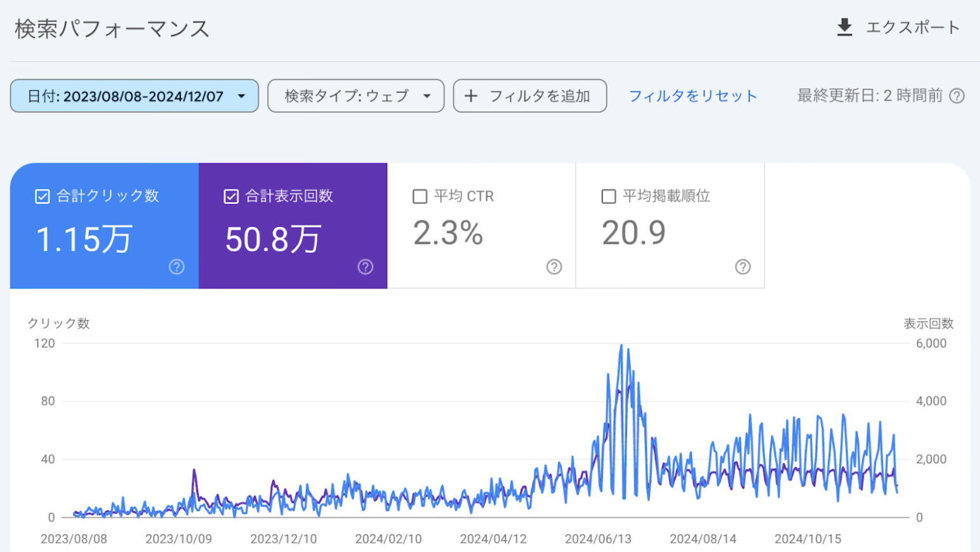Click the 2024/04/12 x-axis date label

tap(493, 539)
